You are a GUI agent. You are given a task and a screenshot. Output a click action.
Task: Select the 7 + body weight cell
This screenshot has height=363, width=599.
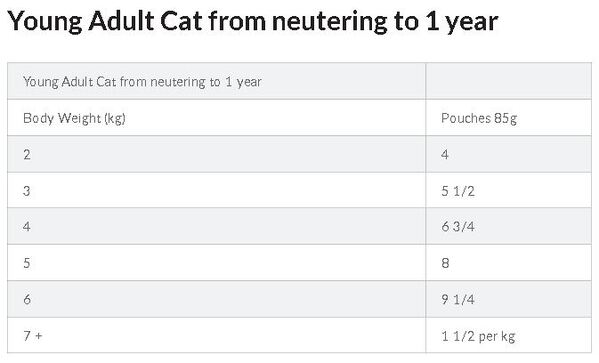(216, 335)
